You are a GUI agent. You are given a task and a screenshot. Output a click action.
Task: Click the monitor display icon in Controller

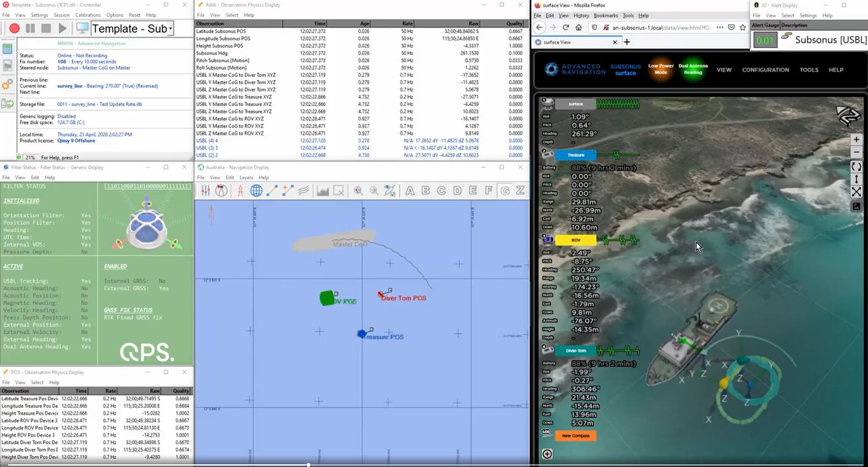click(x=82, y=28)
